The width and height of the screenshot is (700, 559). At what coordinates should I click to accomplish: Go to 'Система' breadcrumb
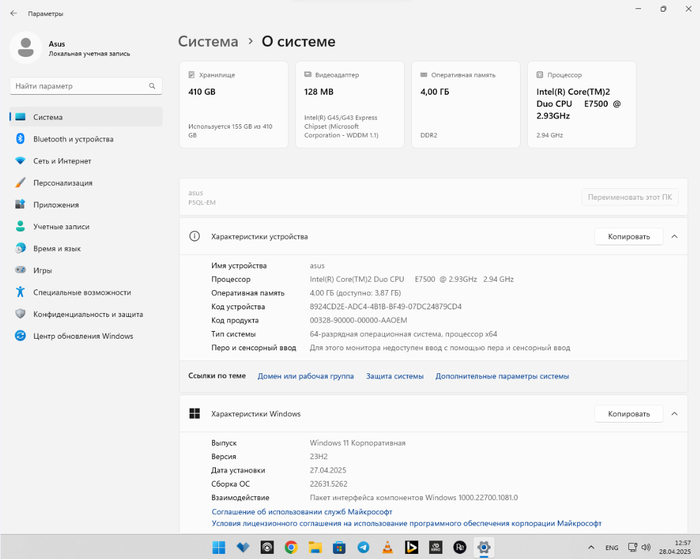pos(208,42)
